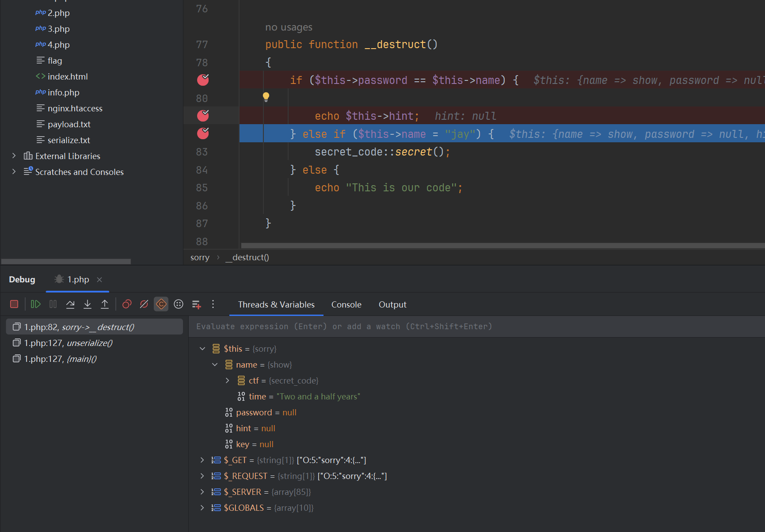This screenshot has width=765, height=532.
Task: Open the View Breakpoints dialog
Action: [x=127, y=304]
